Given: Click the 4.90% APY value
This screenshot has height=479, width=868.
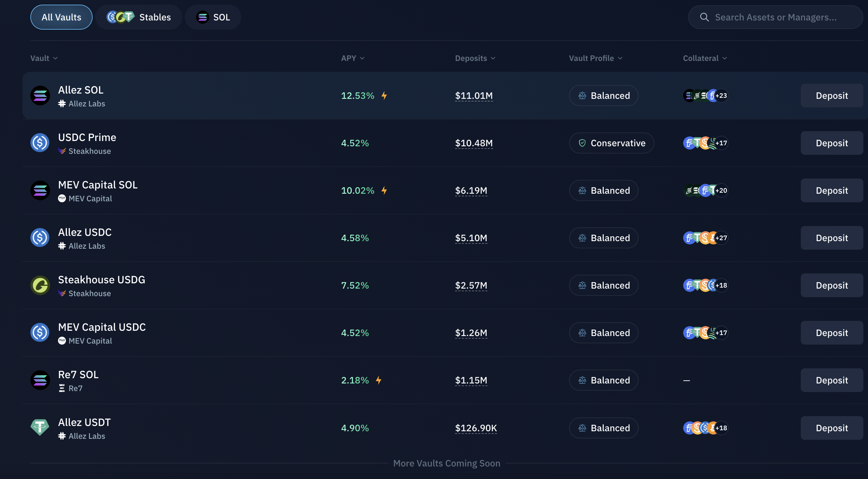Looking at the screenshot, I should click(x=355, y=428).
